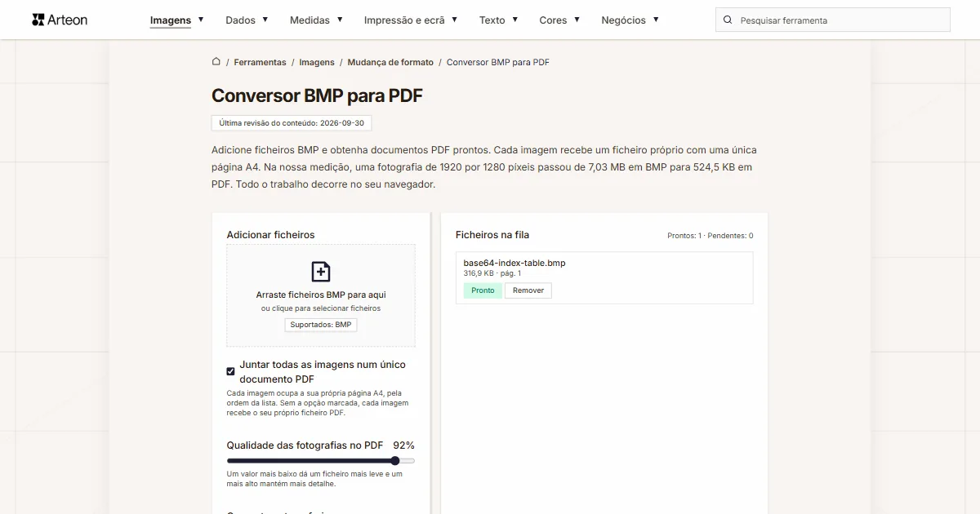Image resolution: width=980 pixels, height=514 pixels.
Task: Open the Impressão e ecrã menu
Action: [x=404, y=20]
